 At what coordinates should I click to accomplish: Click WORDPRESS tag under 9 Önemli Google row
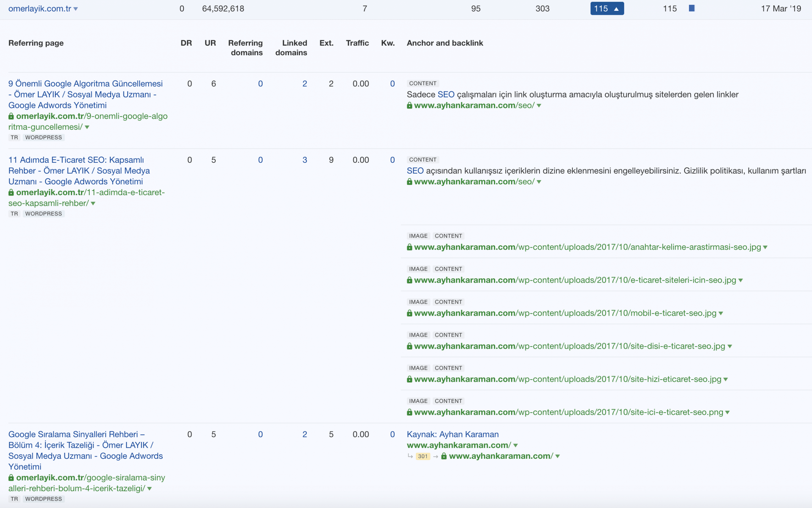pos(44,137)
